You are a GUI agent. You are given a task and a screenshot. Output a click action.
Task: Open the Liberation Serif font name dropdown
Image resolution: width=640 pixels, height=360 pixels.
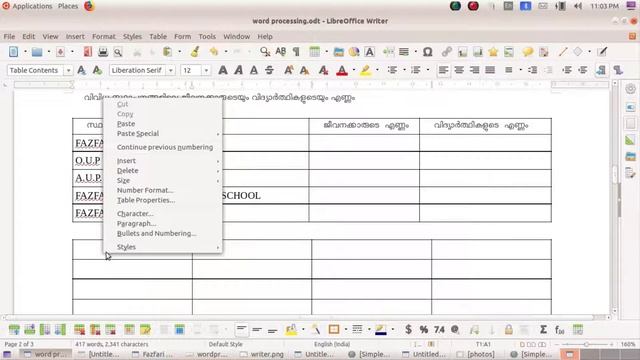click(x=171, y=71)
